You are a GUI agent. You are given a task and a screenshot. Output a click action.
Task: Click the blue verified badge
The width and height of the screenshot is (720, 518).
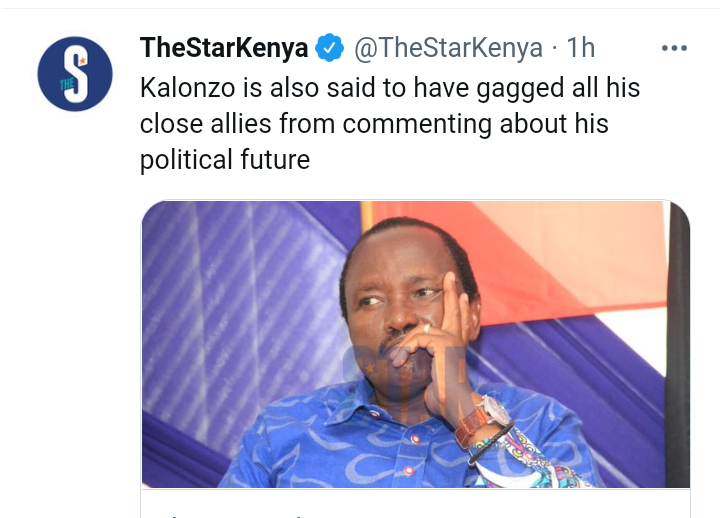pos(329,47)
